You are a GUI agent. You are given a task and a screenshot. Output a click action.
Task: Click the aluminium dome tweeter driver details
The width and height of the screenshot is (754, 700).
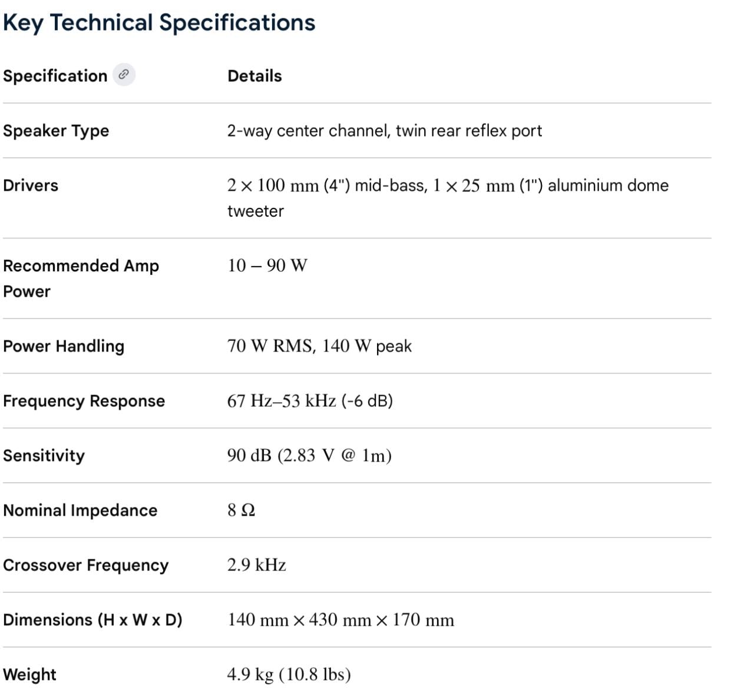[448, 198]
